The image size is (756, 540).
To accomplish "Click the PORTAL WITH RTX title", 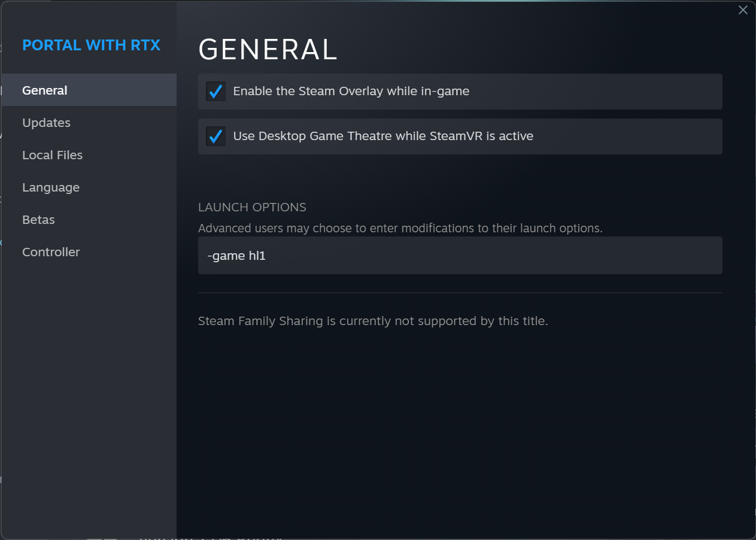I will (x=91, y=45).
